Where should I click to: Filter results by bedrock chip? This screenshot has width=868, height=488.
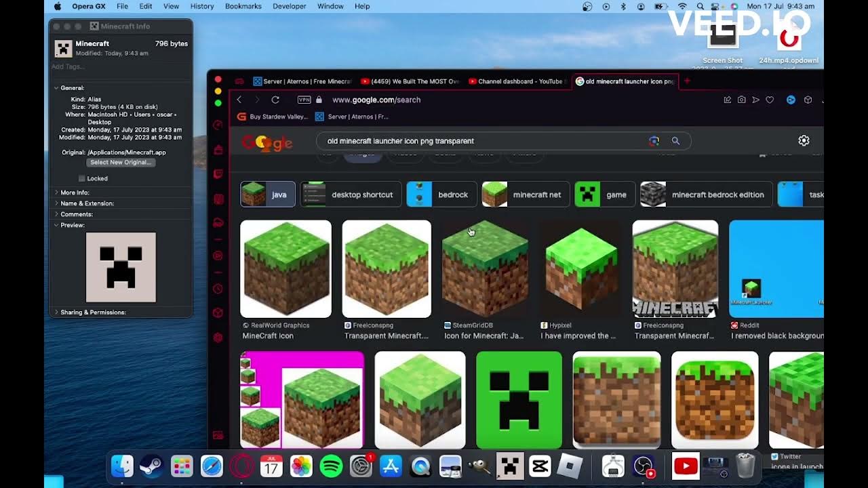coord(441,195)
